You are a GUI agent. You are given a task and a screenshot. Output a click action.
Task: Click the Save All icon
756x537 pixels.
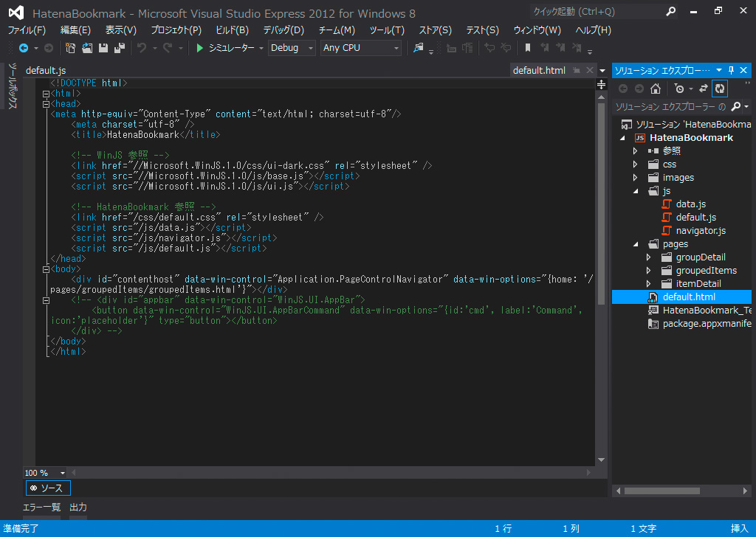119,48
